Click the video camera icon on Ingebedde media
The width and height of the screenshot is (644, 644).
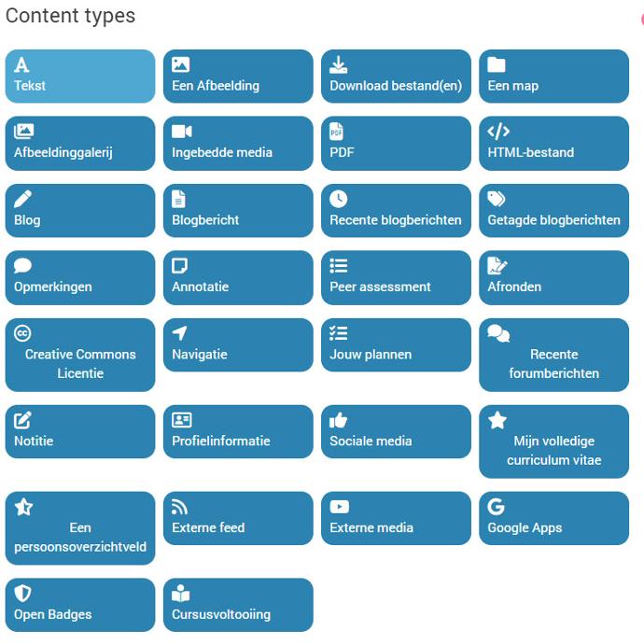[182, 132]
